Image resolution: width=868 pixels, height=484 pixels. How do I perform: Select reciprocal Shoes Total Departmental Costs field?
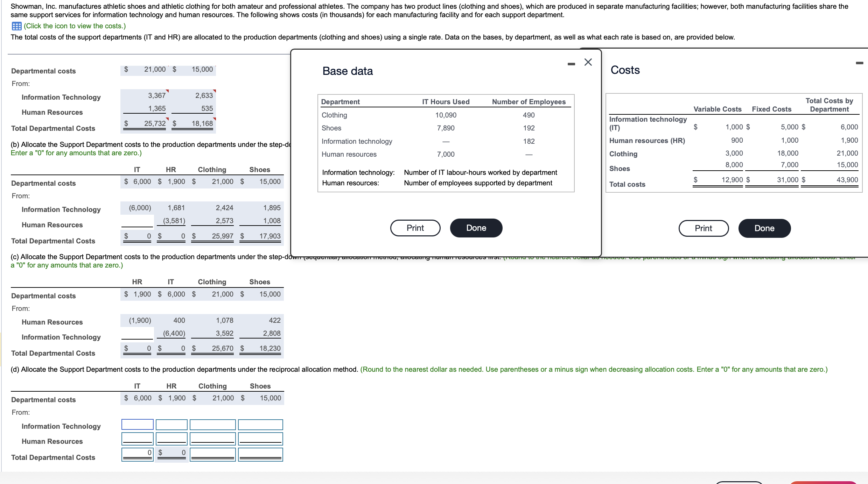click(x=260, y=454)
